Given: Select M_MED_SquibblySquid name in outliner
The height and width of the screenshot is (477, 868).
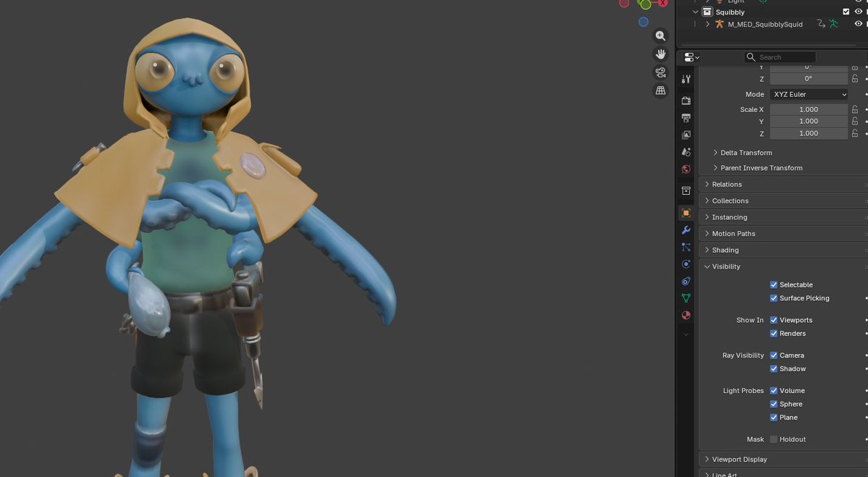Looking at the screenshot, I should click(x=765, y=25).
